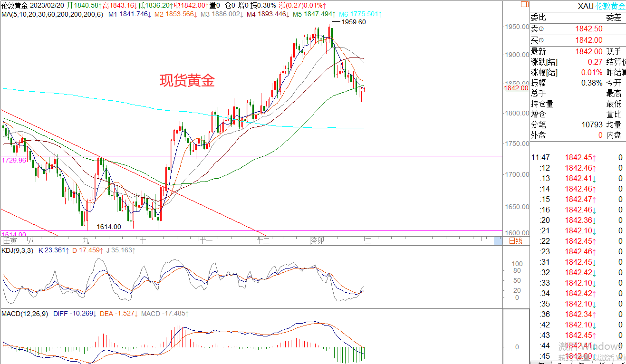Click the KDJ(9,3,3) indicator label
Screen dimensions: 626x364
click(x=17, y=250)
